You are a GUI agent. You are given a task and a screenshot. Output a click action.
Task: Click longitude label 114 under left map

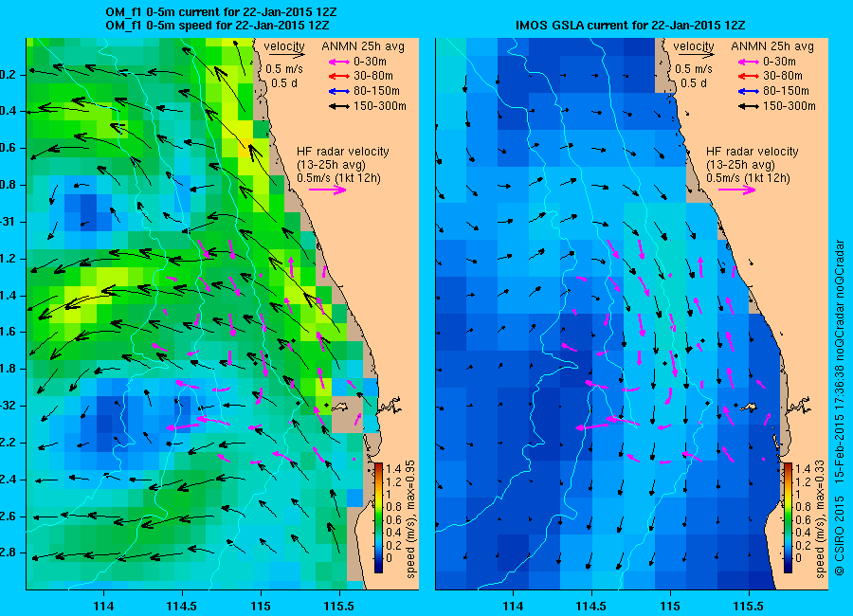coord(103,606)
